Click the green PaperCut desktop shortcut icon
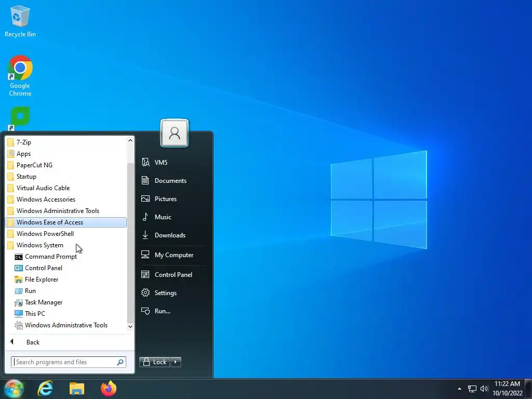The width and height of the screenshot is (532, 399). [x=20, y=118]
